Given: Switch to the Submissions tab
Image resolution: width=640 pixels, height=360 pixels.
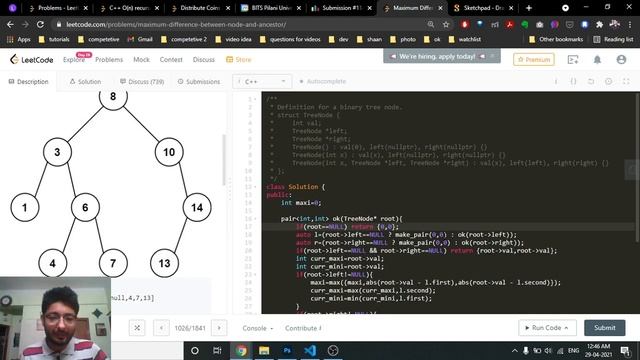Looking at the screenshot, I should [x=199, y=82].
